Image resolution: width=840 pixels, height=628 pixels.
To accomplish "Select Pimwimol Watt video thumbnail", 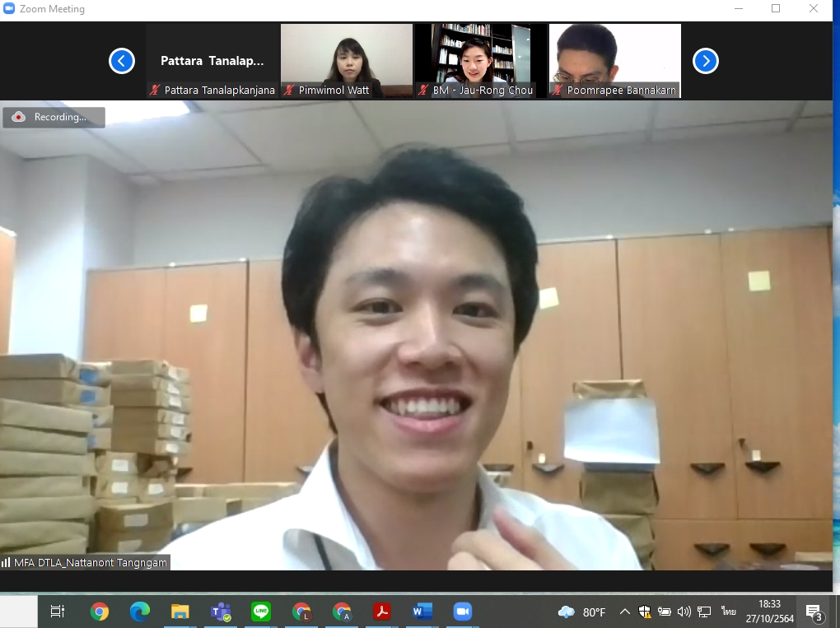I will coord(347,61).
